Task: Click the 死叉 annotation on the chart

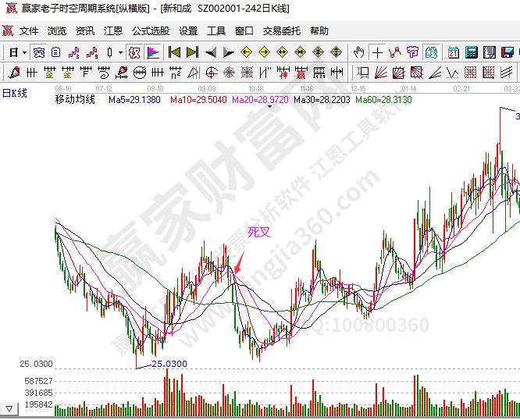Action: [258, 232]
